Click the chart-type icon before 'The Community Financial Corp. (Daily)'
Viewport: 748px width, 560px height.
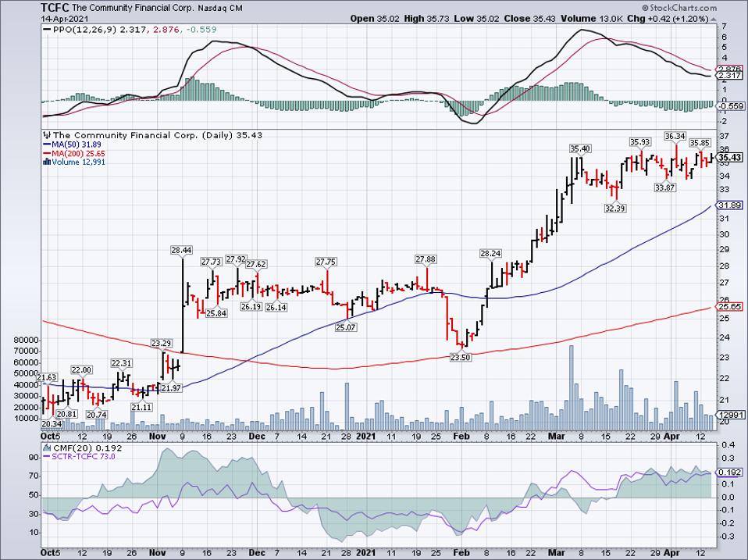coord(47,135)
